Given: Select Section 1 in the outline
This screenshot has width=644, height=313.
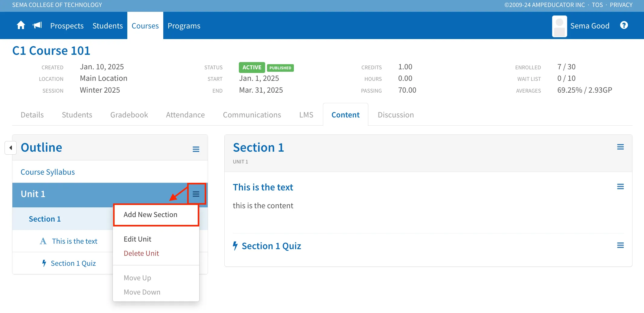Looking at the screenshot, I should (45, 219).
